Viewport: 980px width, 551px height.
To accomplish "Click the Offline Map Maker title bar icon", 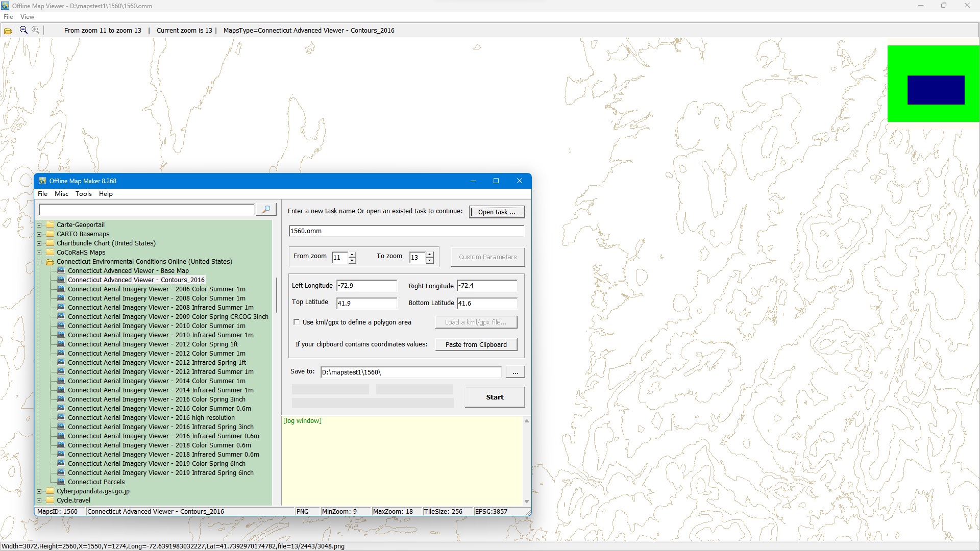I will pyautogui.click(x=42, y=181).
